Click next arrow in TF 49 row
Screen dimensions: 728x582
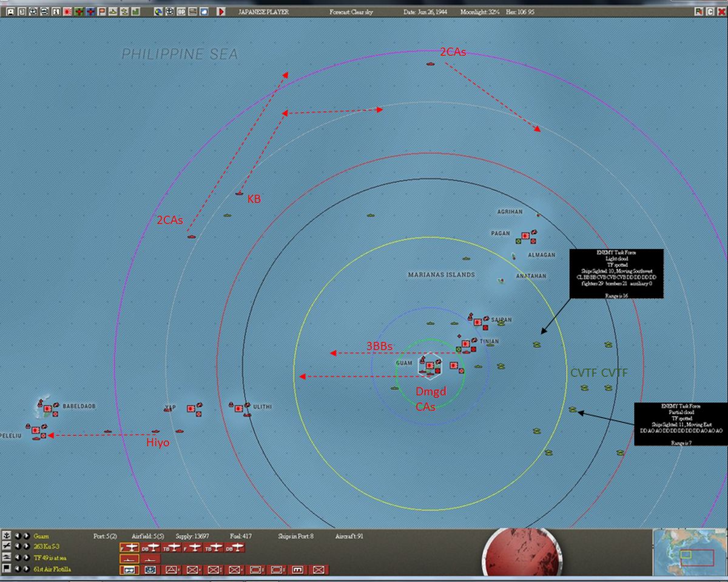26,558
